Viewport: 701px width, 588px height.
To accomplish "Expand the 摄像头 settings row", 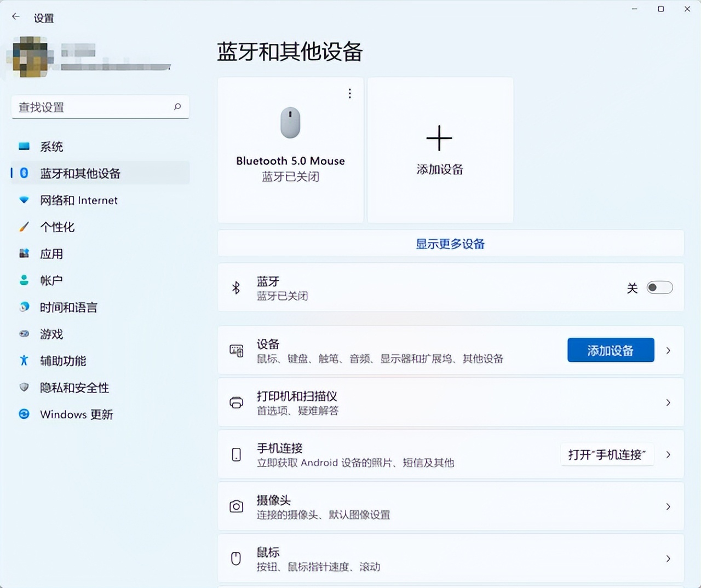I will click(x=668, y=506).
